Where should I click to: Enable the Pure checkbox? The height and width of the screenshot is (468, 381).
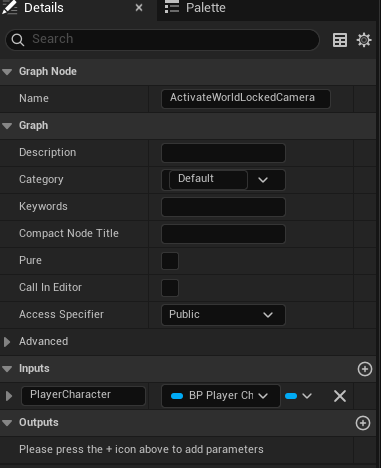pos(170,261)
